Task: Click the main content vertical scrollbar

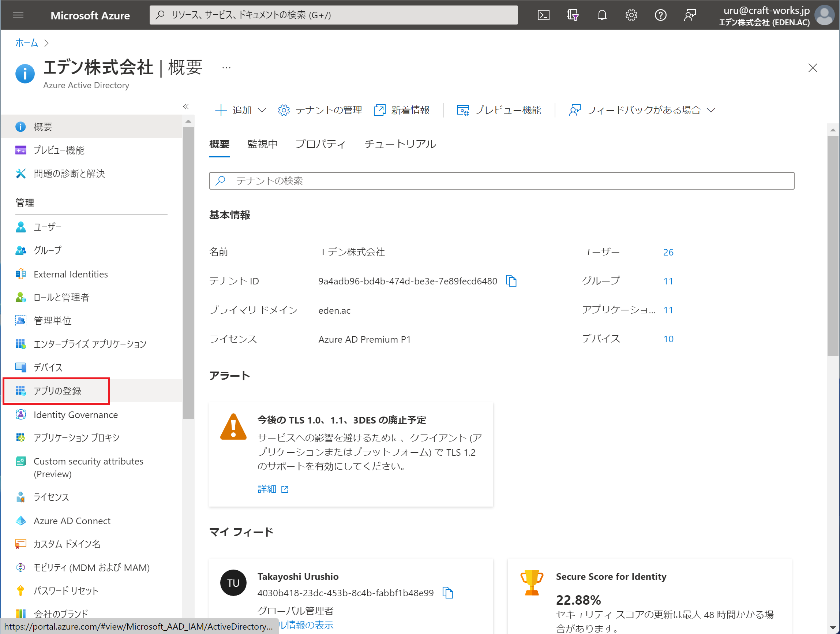Action: coord(833,245)
